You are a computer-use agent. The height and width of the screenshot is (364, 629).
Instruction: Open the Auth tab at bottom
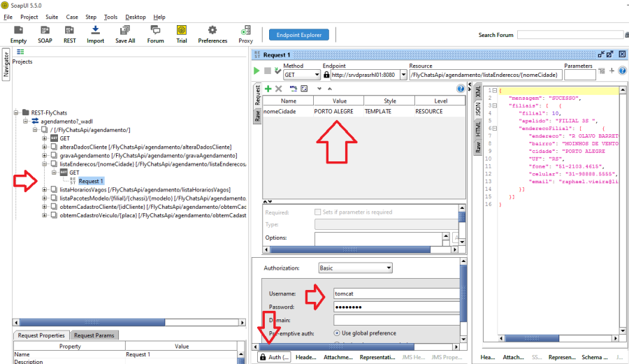pos(275,357)
